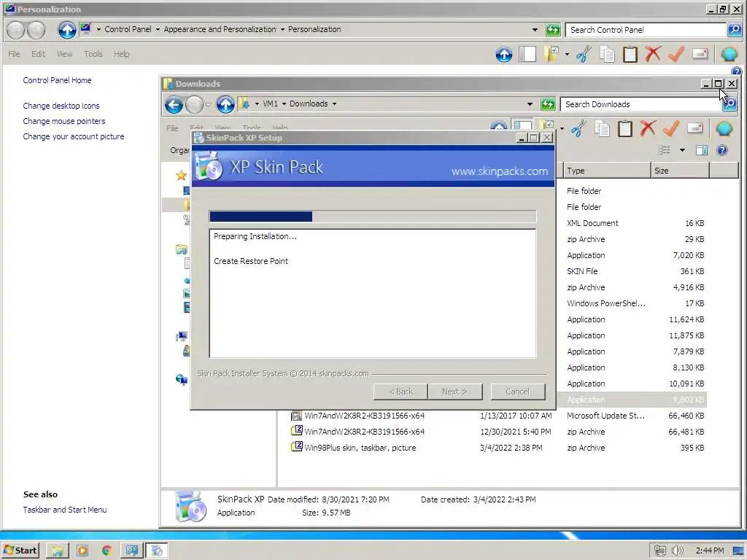Click Back button in SkinPack XP Setup
Screen dimensions: 747x560
(x=400, y=392)
